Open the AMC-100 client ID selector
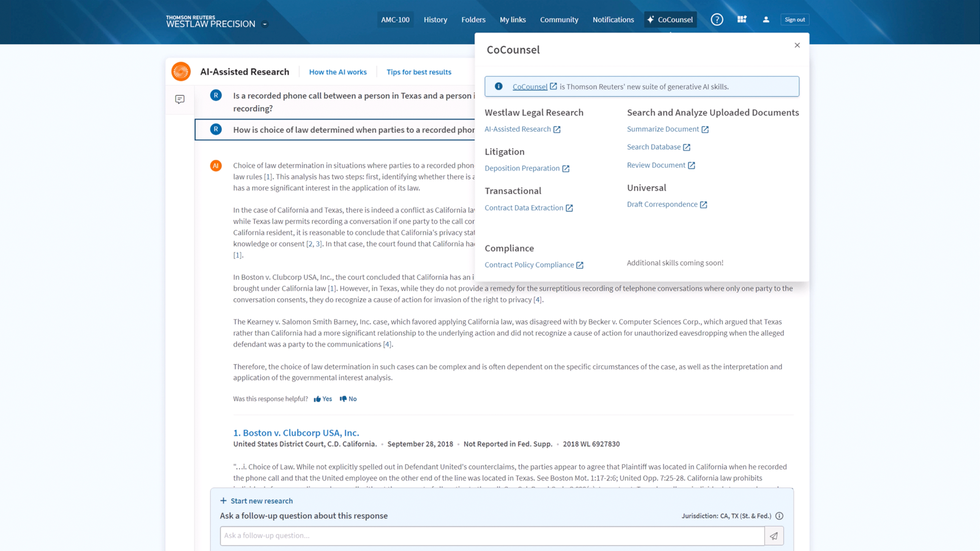This screenshot has width=980, height=551. pyautogui.click(x=395, y=20)
